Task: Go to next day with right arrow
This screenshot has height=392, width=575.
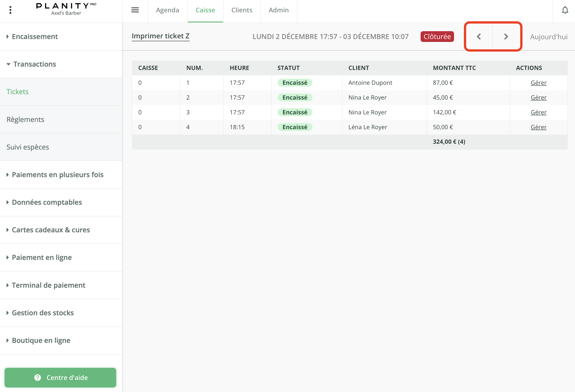Action: pyautogui.click(x=506, y=37)
